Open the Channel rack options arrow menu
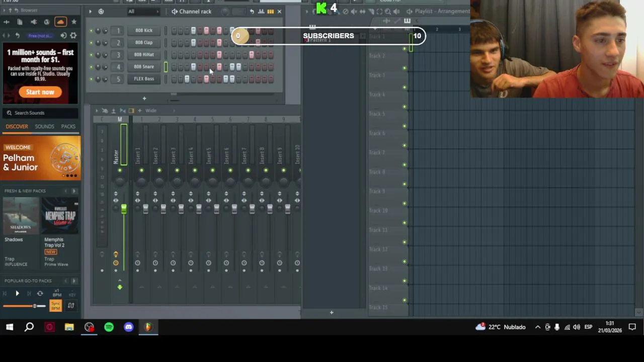644x362 pixels. click(x=90, y=12)
